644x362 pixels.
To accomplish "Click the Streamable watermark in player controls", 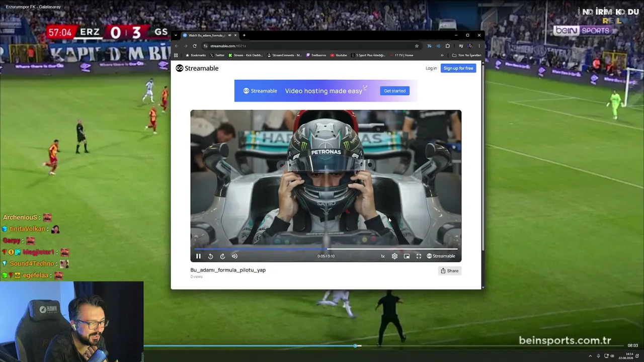I will pos(441,256).
